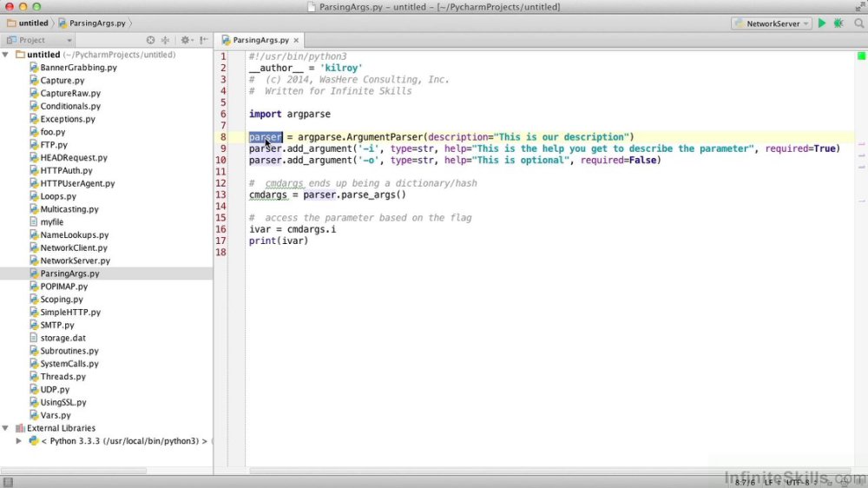Click the editor horizontal scrollbar
This screenshot has width=868, height=488.
[x=548, y=471]
